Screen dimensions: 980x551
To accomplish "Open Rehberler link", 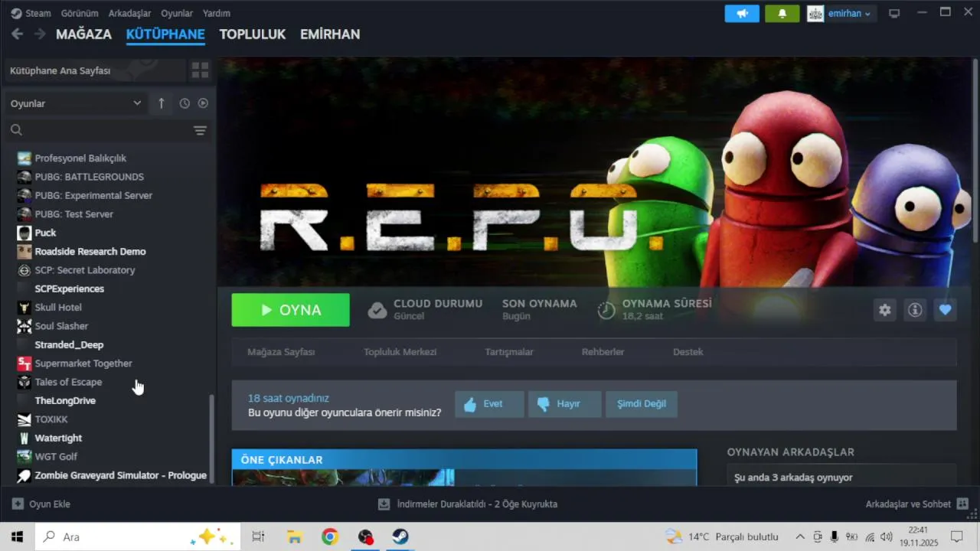I will pos(603,352).
